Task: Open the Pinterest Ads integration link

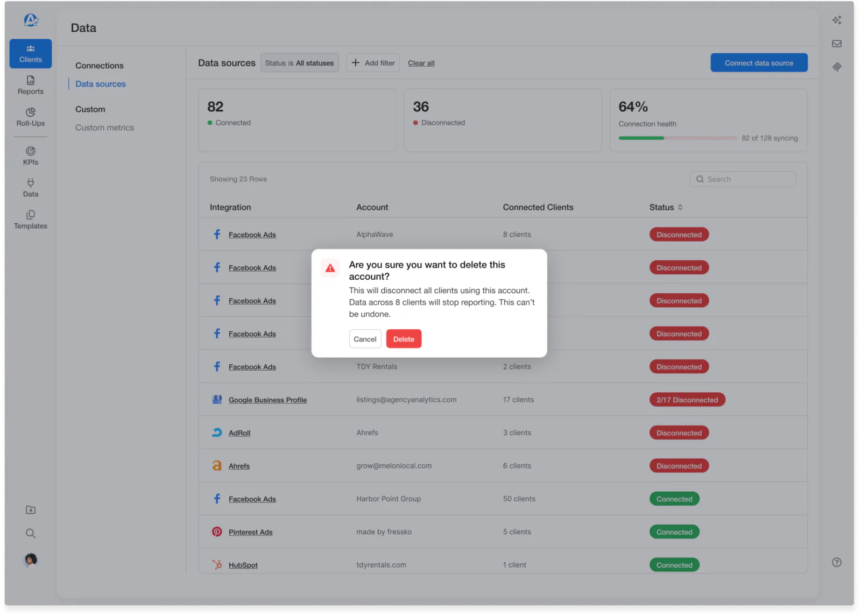Action: coord(250,533)
